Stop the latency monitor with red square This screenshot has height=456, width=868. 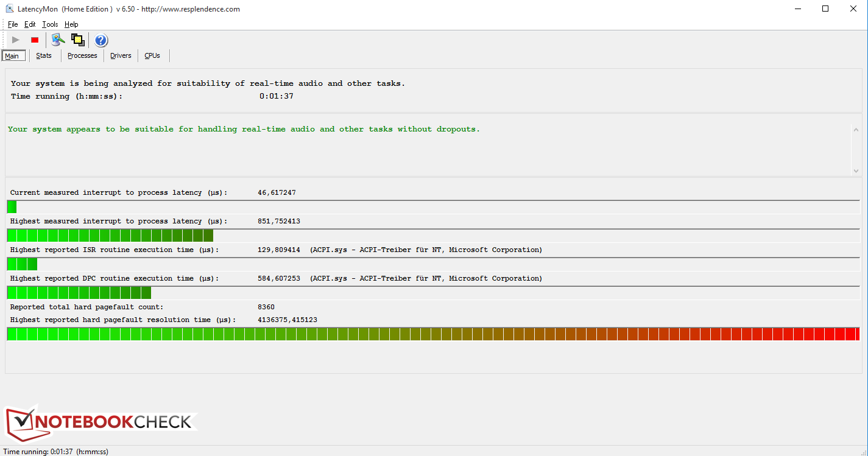click(x=35, y=40)
